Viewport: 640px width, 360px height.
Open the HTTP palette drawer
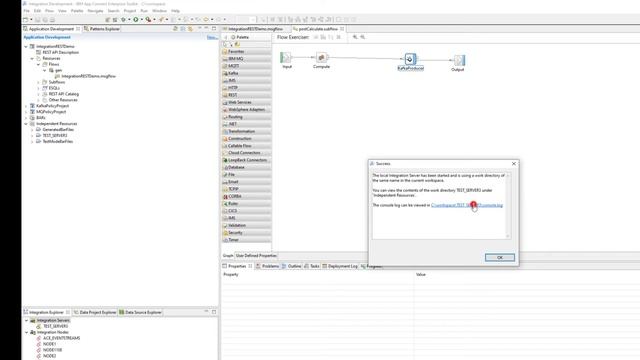(247, 88)
